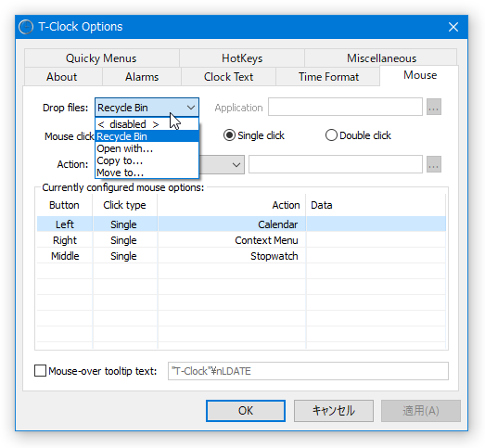Pick 'Recycle Bin' in the dropdown list
This screenshot has height=448, width=485.
pos(147,136)
